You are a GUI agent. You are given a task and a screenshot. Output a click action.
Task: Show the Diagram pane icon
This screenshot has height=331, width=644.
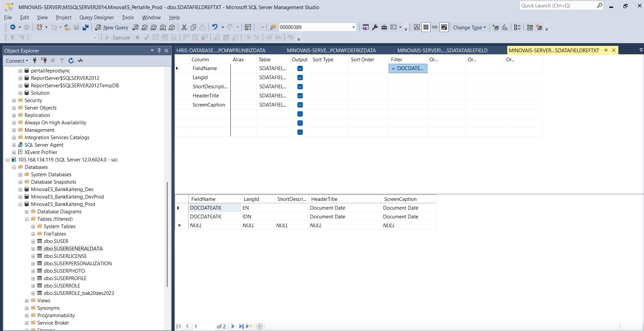(417, 27)
